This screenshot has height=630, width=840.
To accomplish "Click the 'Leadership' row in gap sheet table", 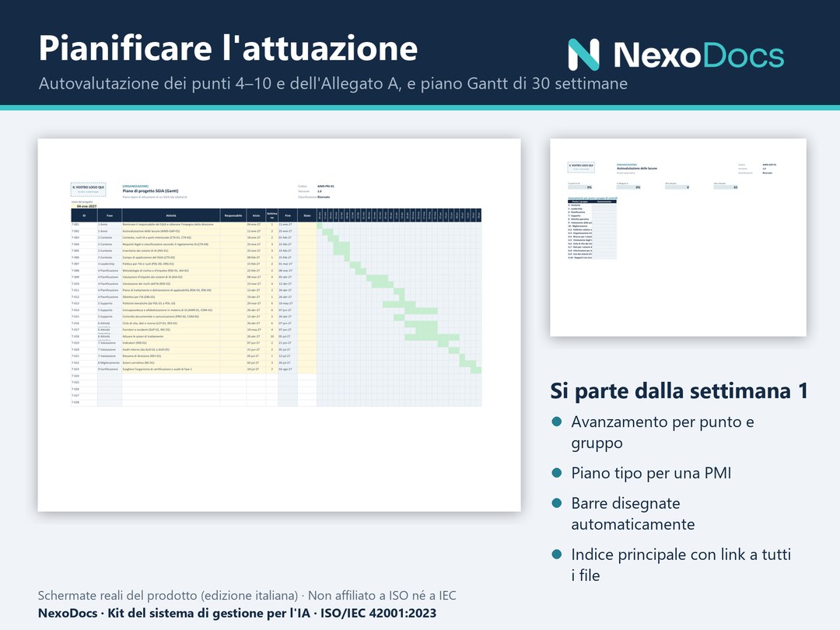I will (x=592, y=209).
